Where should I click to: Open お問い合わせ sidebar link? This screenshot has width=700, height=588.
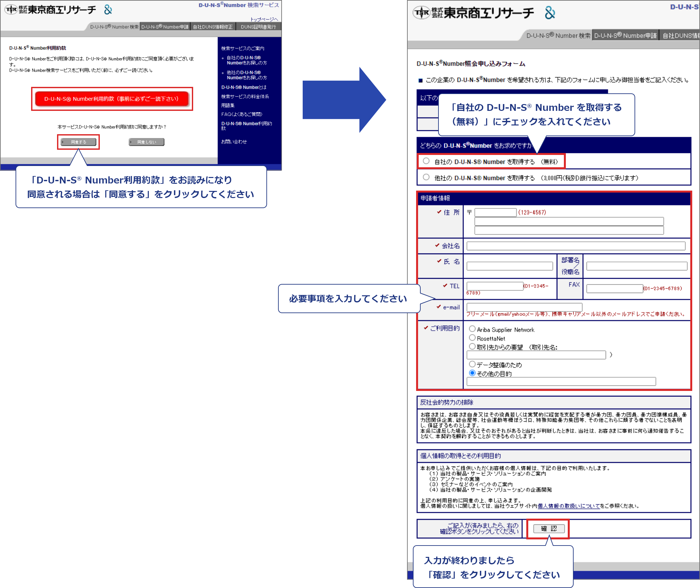pos(234,142)
